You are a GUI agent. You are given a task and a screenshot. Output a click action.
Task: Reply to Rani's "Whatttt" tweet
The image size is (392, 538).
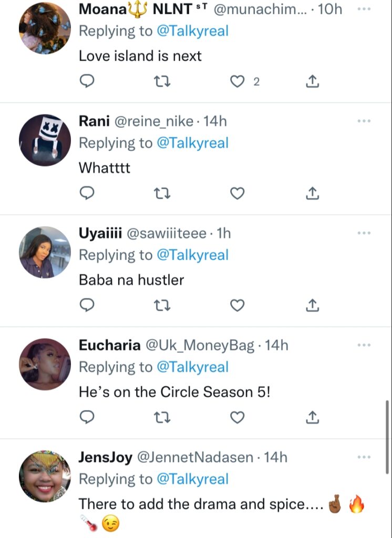[87, 193]
